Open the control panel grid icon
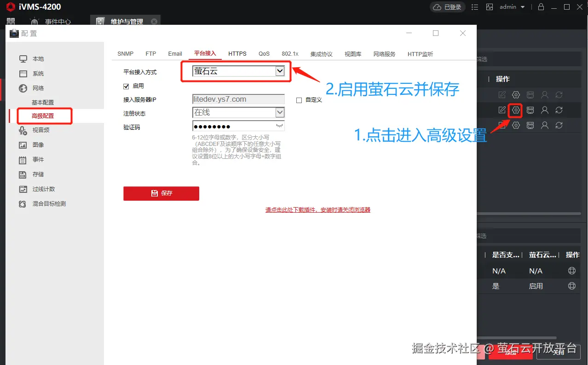Screen dimensions: 588x365 [x=11, y=22]
